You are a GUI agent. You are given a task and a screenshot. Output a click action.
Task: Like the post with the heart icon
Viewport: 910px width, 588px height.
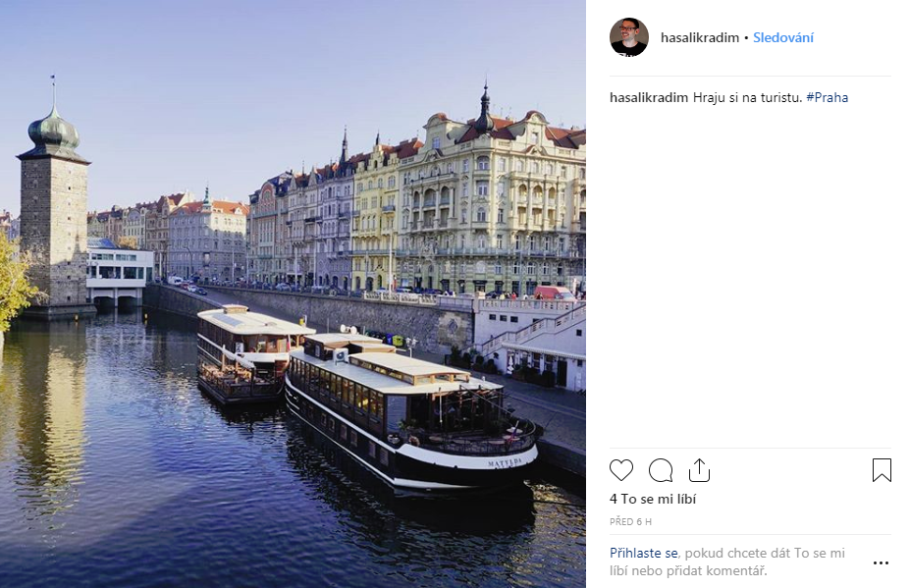(621, 470)
